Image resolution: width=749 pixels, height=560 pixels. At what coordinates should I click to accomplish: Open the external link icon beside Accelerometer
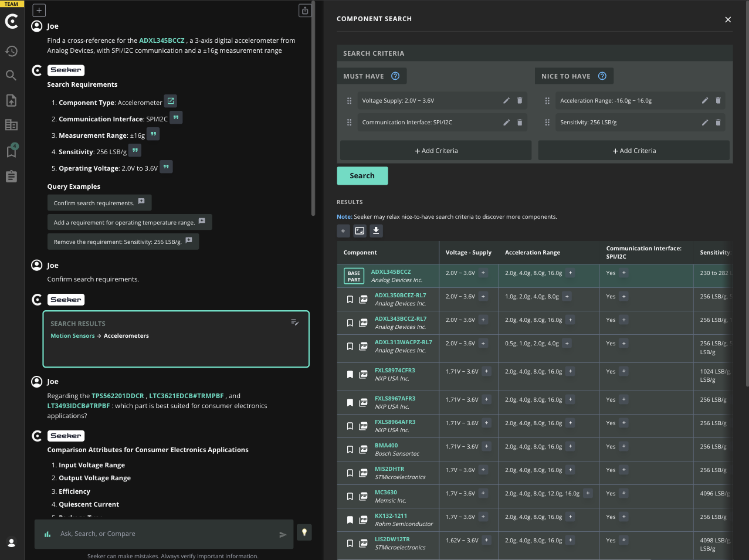pyautogui.click(x=171, y=101)
